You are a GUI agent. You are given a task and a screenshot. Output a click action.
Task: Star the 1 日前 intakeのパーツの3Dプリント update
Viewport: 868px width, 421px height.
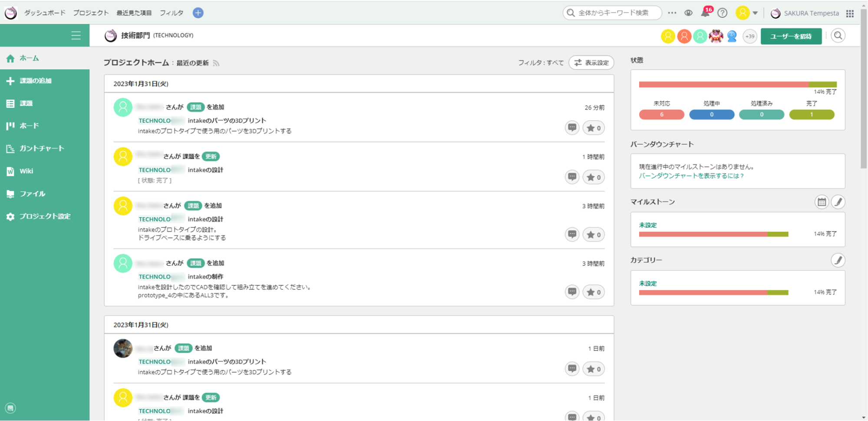tap(594, 369)
